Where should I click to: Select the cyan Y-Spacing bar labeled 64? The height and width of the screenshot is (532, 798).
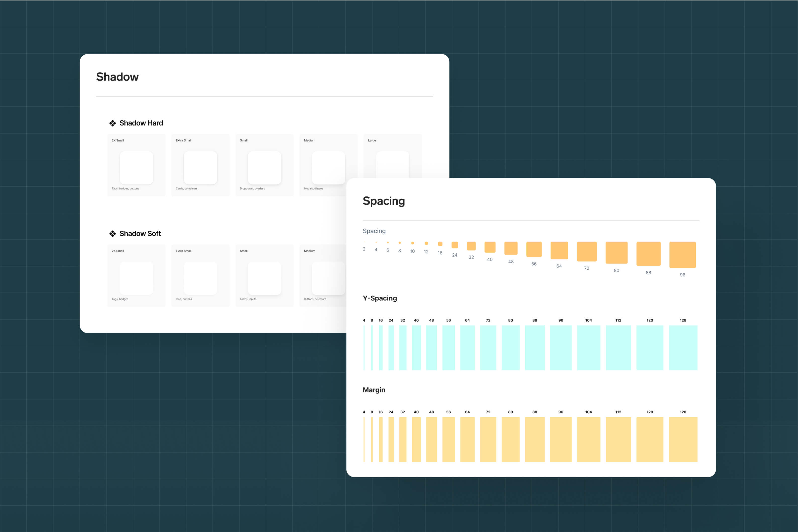pyautogui.click(x=468, y=348)
